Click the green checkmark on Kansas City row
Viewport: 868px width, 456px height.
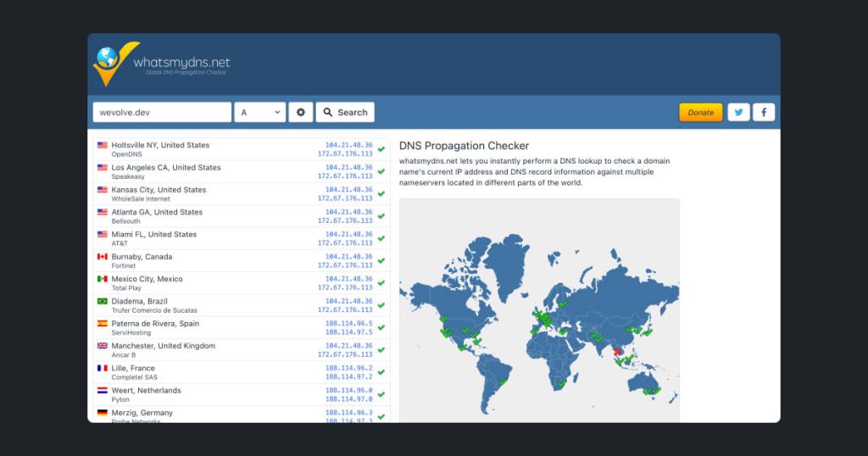point(381,194)
